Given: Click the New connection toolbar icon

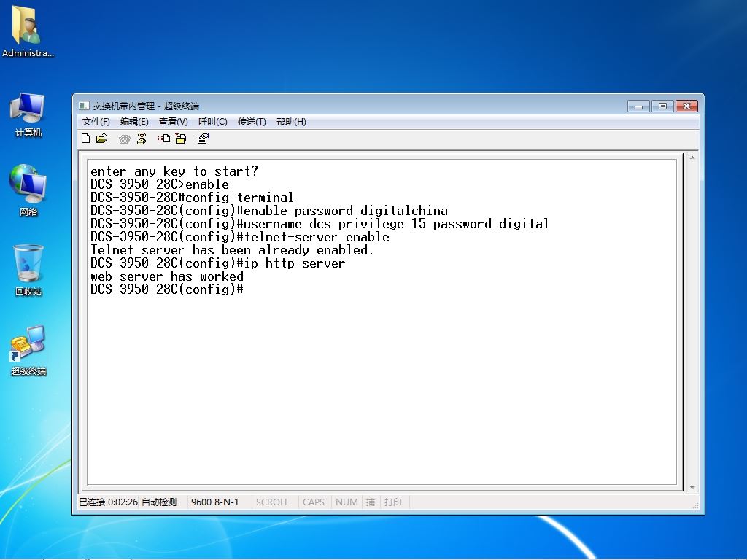Looking at the screenshot, I should tap(86, 139).
